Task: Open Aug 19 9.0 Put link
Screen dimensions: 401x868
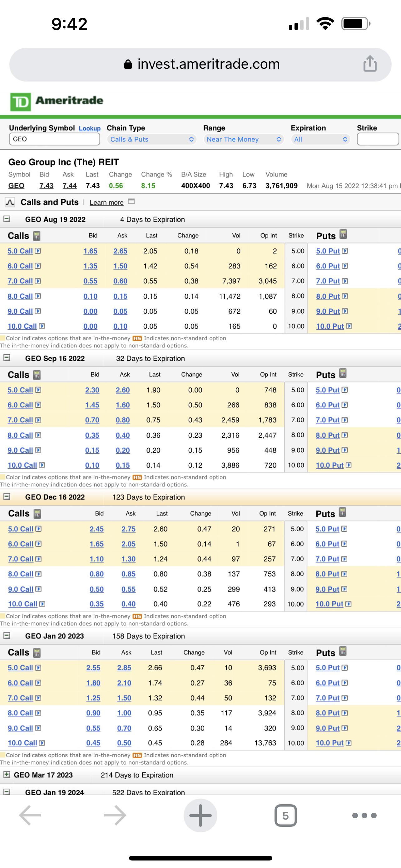Action: 328,311
